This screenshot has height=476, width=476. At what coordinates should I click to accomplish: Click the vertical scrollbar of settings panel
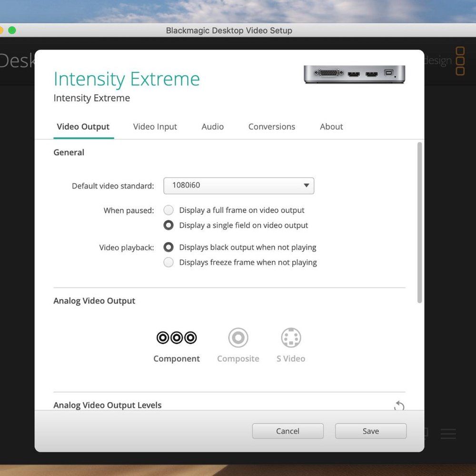pos(419,222)
